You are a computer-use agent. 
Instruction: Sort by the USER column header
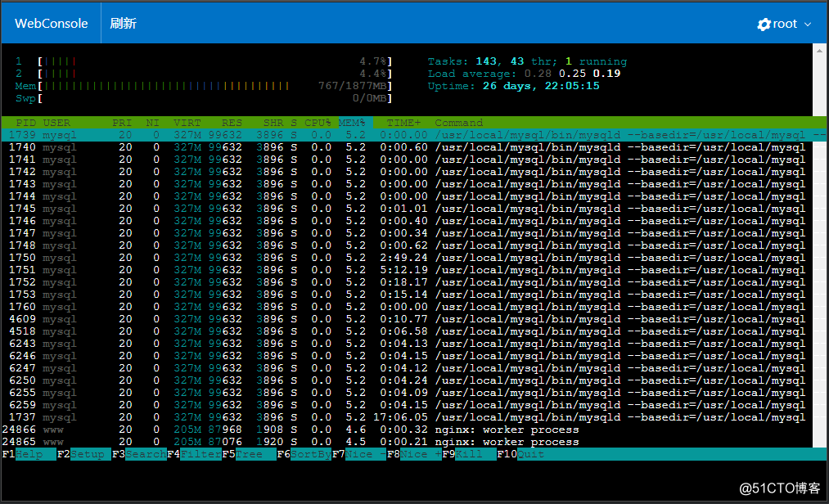(56, 123)
